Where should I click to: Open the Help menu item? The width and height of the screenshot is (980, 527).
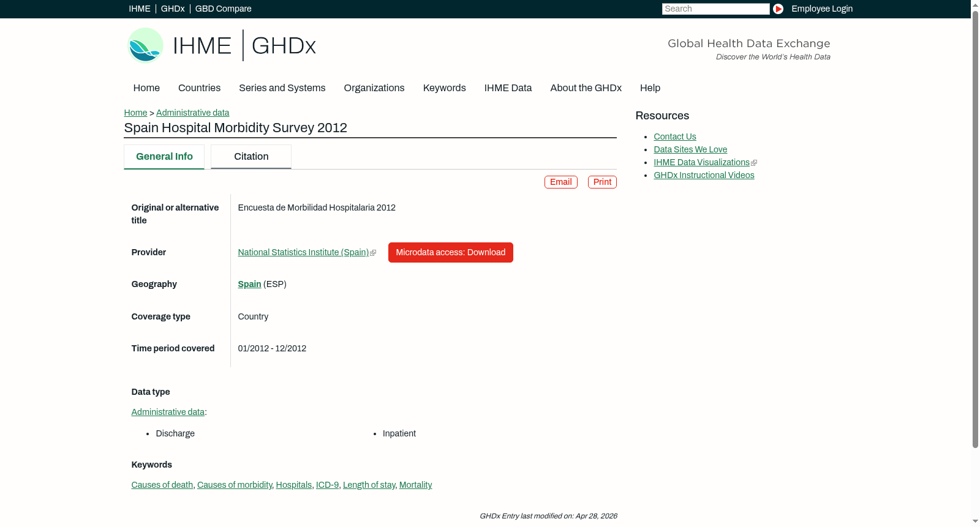point(650,88)
